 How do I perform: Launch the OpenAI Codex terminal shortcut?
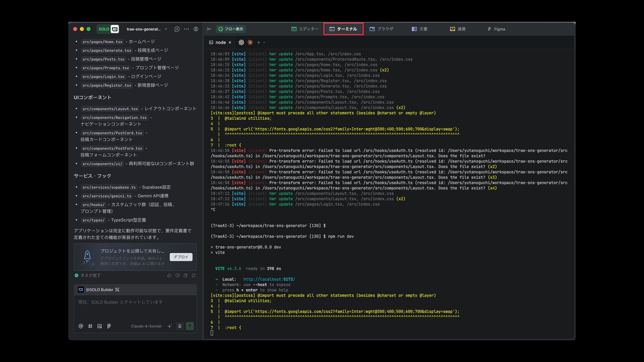(241, 43)
